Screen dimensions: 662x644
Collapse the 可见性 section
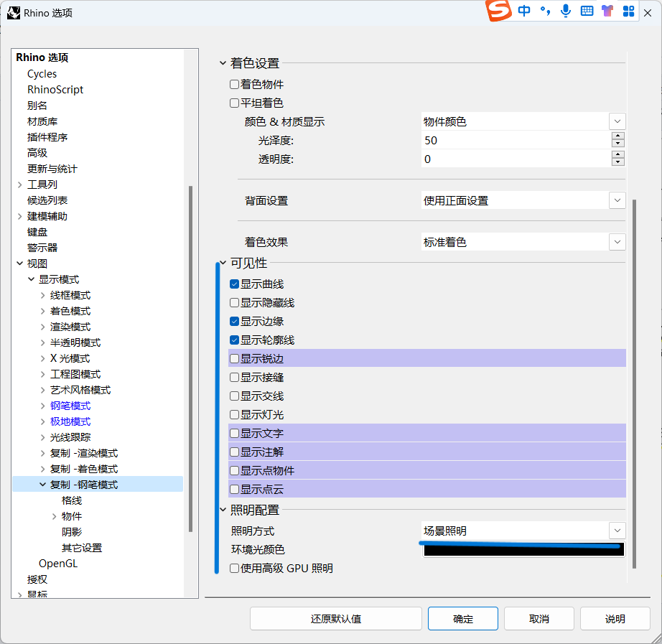tap(223, 263)
